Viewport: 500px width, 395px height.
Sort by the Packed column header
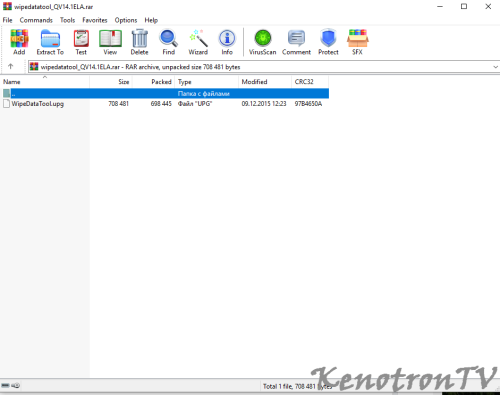[x=154, y=82]
